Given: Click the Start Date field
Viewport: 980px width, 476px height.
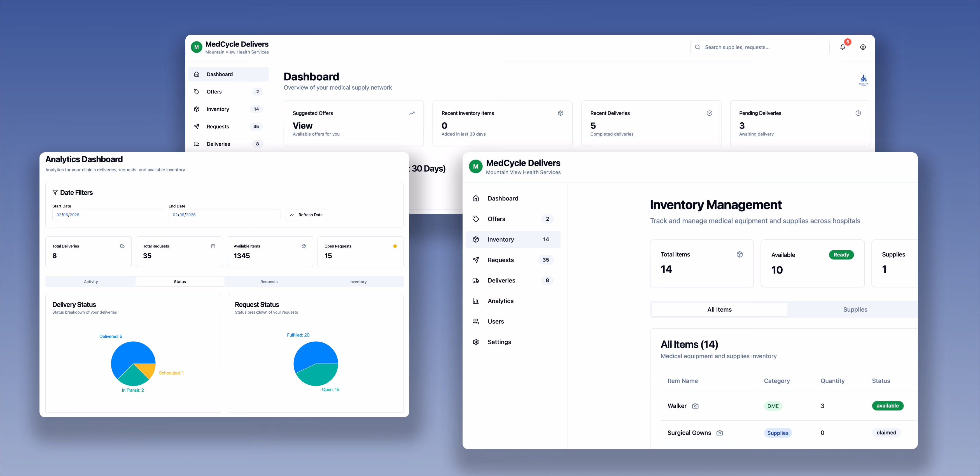Looking at the screenshot, I should click(x=108, y=214).
